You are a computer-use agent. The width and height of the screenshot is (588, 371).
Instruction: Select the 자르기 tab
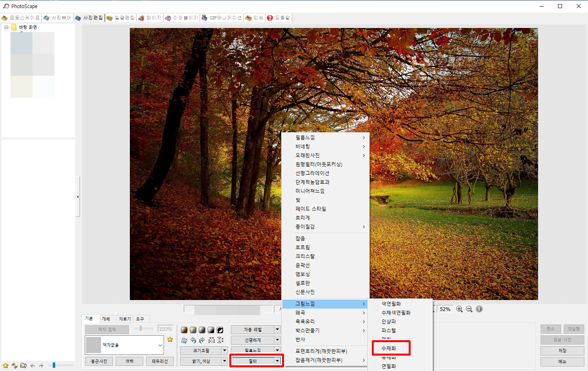pos(125,319)
